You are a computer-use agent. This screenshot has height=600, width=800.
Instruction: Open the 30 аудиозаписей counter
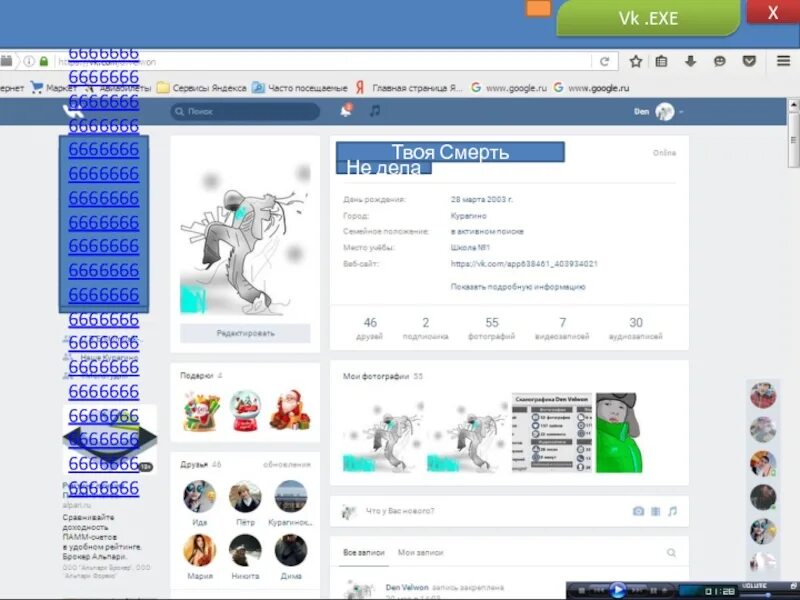pyautogui.click(x=636, y=328)
